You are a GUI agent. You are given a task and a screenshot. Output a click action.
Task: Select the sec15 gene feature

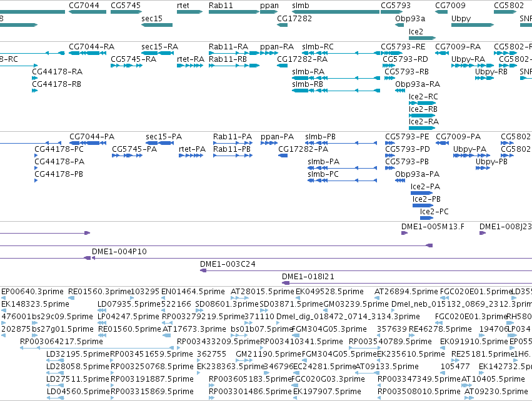tap(157, 25)
